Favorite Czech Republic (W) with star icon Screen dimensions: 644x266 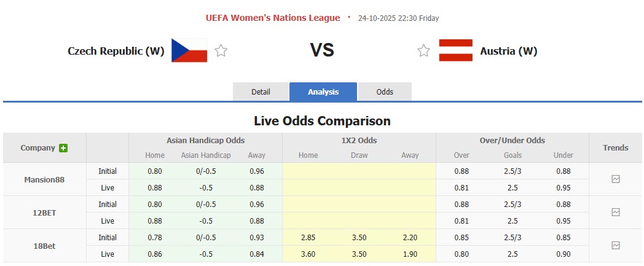point(221,51)
